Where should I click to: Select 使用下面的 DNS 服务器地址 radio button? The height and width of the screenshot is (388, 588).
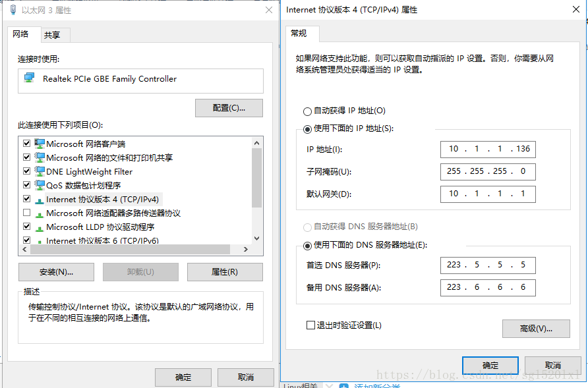307,246
